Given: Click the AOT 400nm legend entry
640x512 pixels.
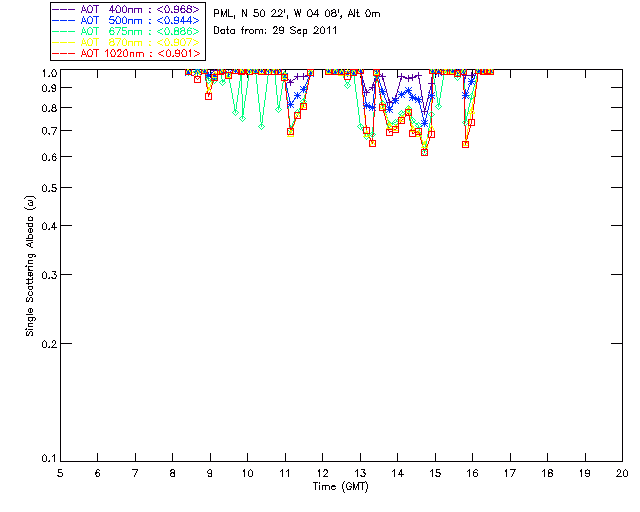Looking at the screenshot, I should (x=127, y=9).
